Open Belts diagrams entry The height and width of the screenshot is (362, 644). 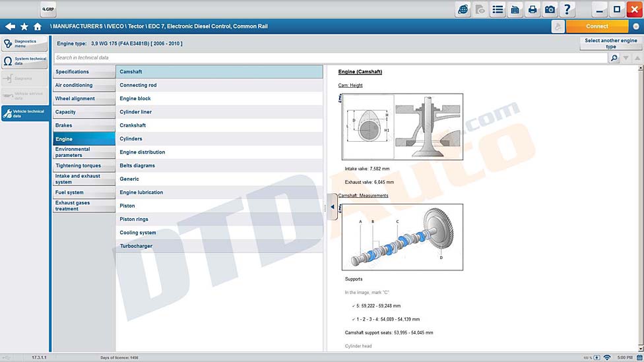click(x=219, y=166)
